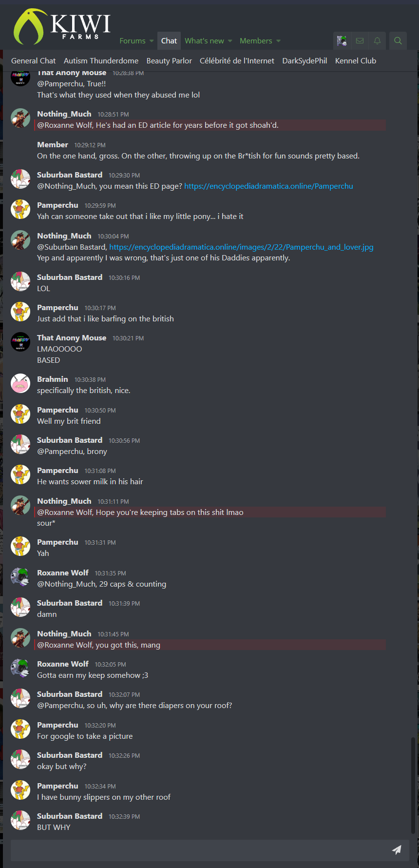Open the user account avatar in header
This screenshot has width=419, height=868.
[x=342, y=41]
